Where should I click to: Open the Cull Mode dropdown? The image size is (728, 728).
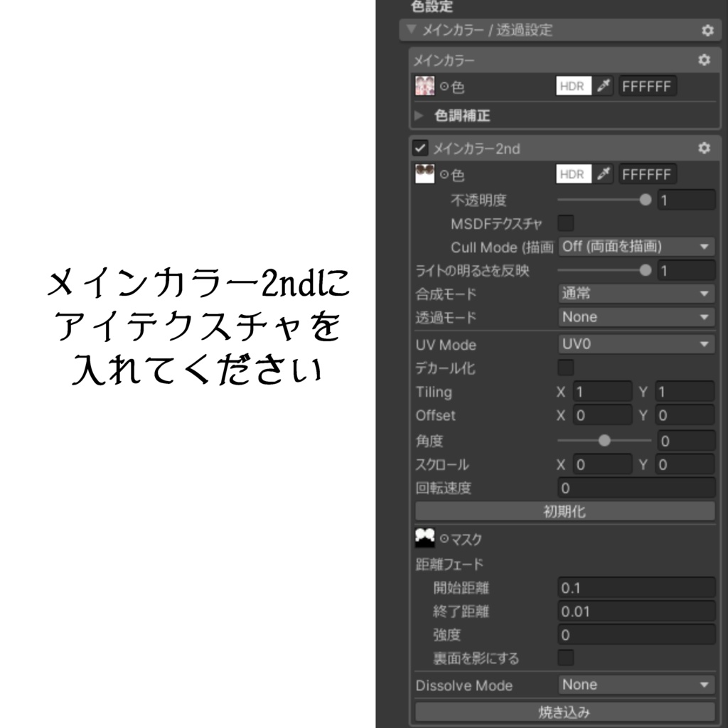[636, 247]
